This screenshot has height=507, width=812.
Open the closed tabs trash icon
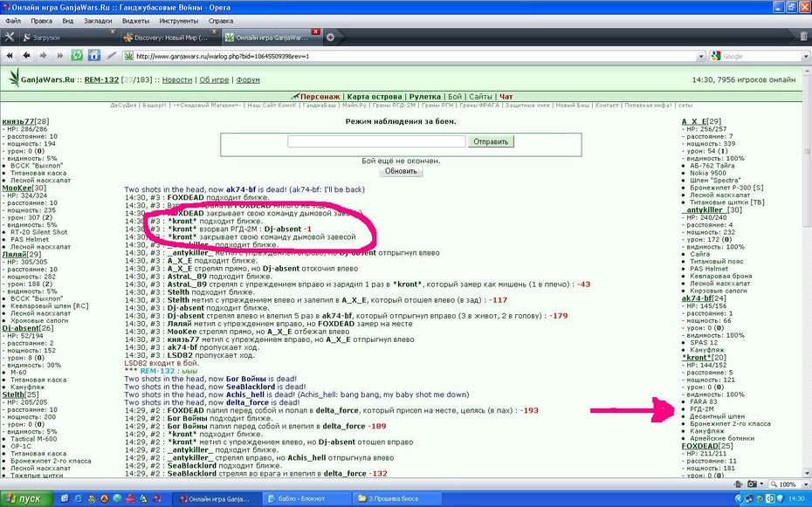803,37
